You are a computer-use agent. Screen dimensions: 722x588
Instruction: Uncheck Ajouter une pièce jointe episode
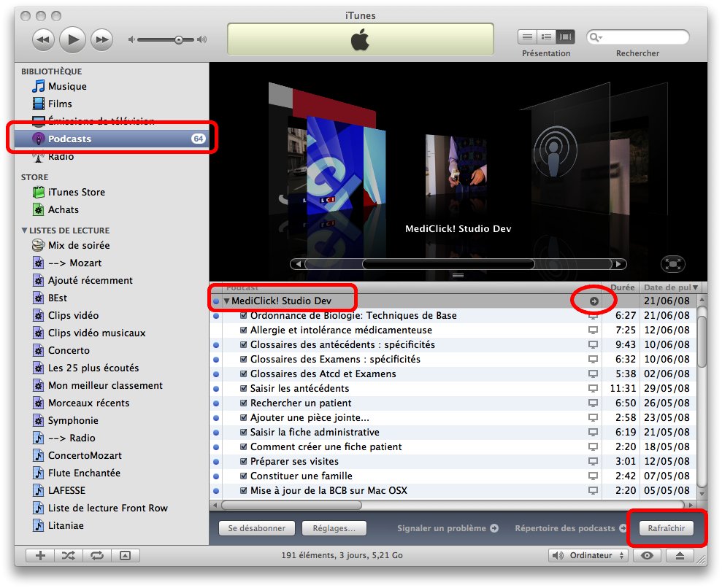click(244, 418)
